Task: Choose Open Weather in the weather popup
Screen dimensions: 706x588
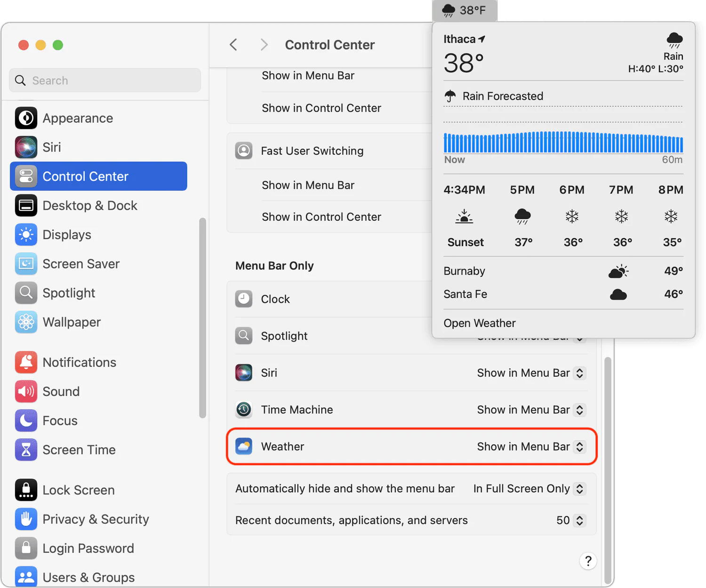Action: (x=480, y=323)
